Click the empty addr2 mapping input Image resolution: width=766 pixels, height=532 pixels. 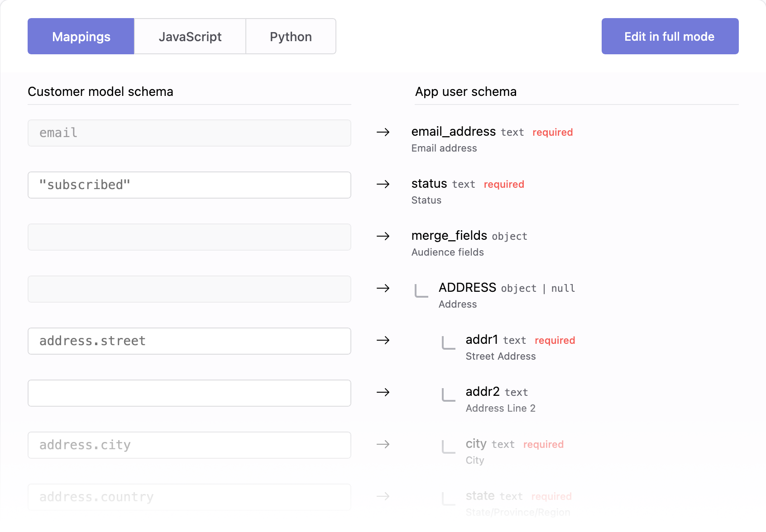[x=189, y=393]
